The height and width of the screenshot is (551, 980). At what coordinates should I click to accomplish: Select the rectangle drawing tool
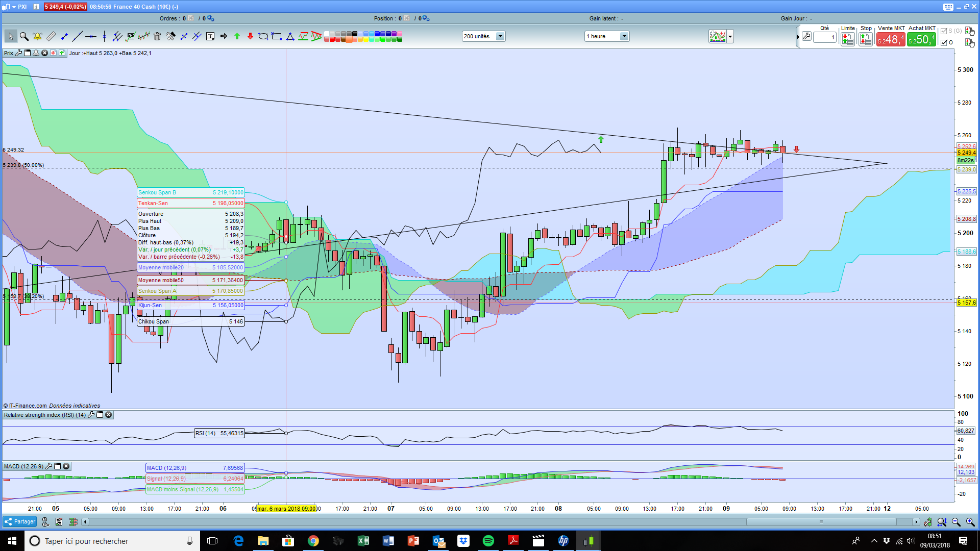(277, 36)
